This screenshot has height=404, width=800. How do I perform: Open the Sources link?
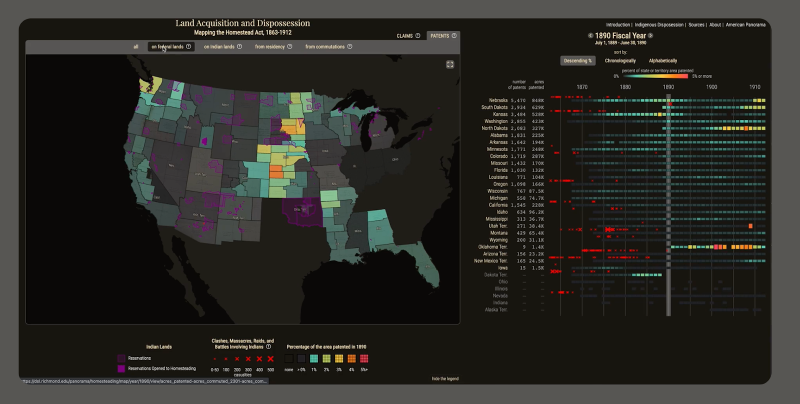coord(696,24)
